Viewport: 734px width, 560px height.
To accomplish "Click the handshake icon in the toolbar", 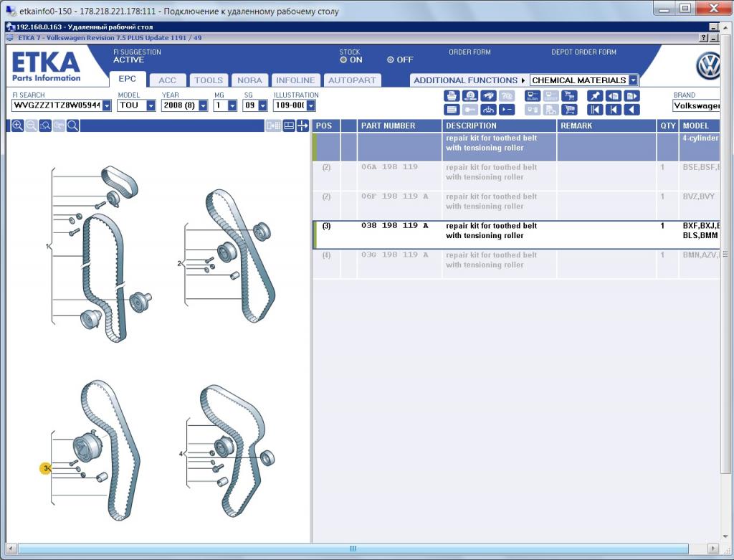I will pyautogui.click(x=488, y=96).
